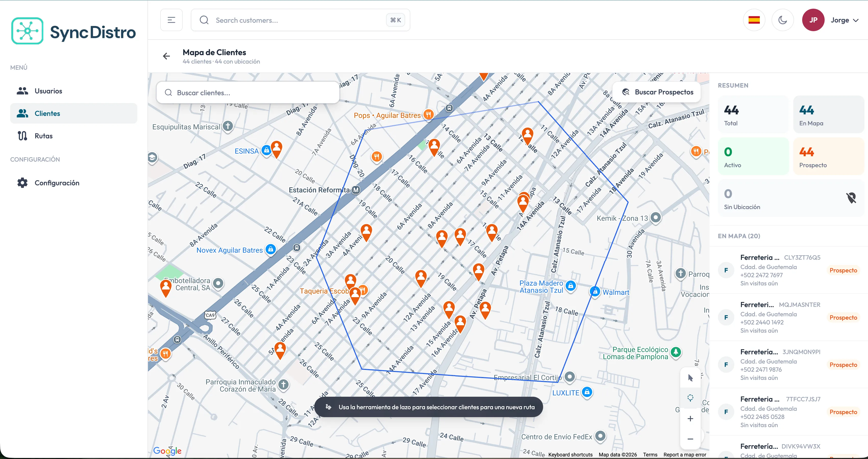The height and width of the screenshot is (459, 868).
Task: Filter by the Prospecto 44 card
Action: (x=829, y=156)
